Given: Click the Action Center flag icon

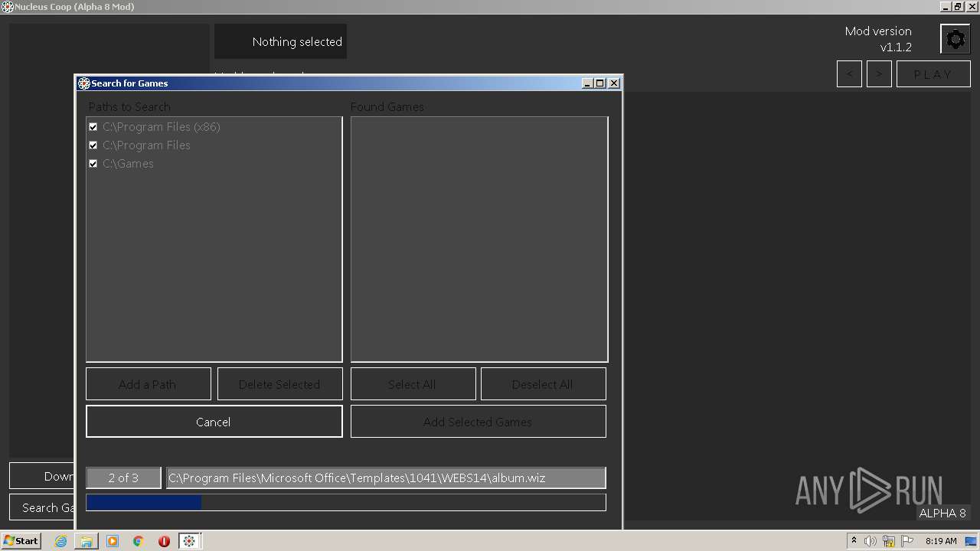Looking at the screenshot, I should click(907, 541).
